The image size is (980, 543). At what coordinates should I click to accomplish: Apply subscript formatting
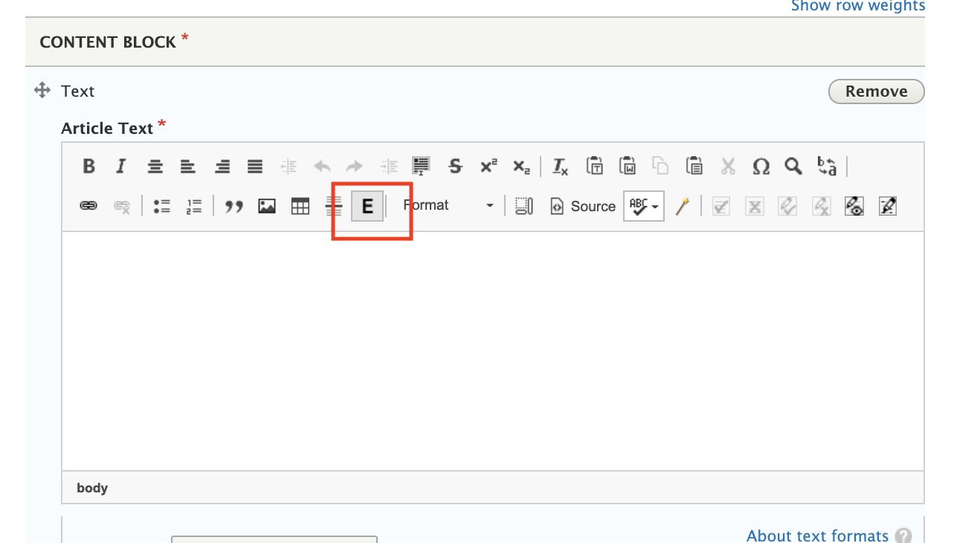click(x=521, y=166)
